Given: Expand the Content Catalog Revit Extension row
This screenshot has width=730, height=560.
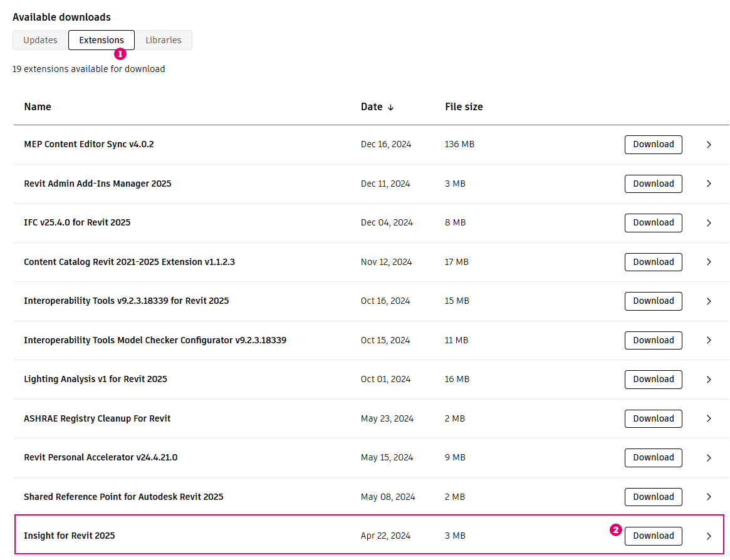Looking at the screenshot, I should [709, 262].
